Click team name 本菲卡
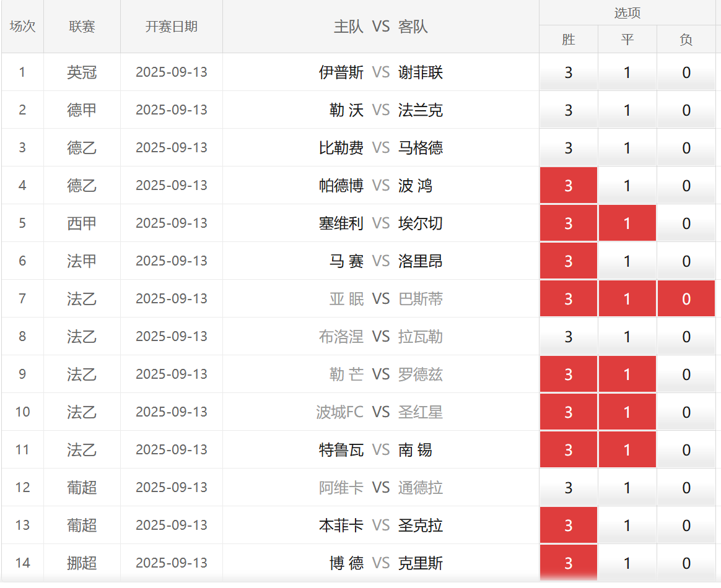This screenshot has width=721, height=588. click(341, 525)
